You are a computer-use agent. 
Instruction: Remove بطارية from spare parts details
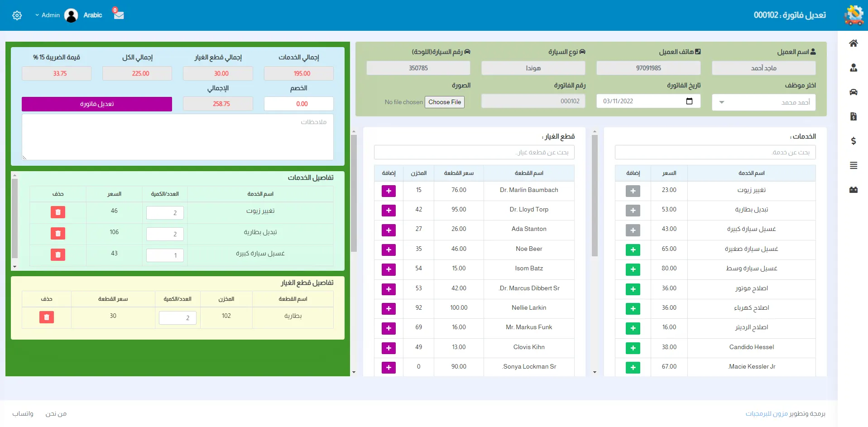(47, 317)
